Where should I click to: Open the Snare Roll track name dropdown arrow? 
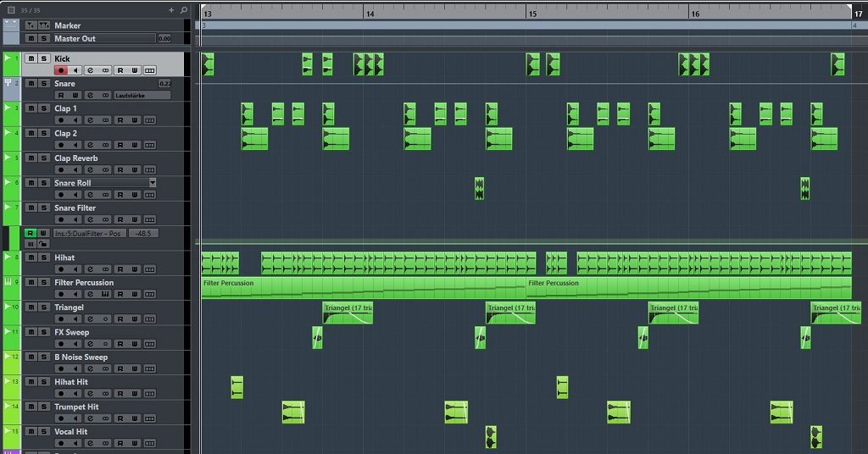point(153,183)
